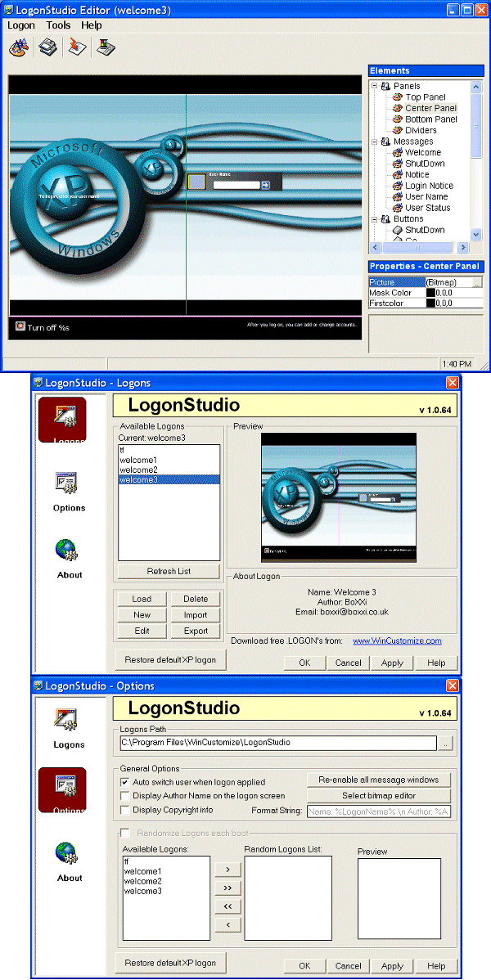Click Re-enable all message windows button
The width and height of the screenshot is (491, 980).
[378, 780]
